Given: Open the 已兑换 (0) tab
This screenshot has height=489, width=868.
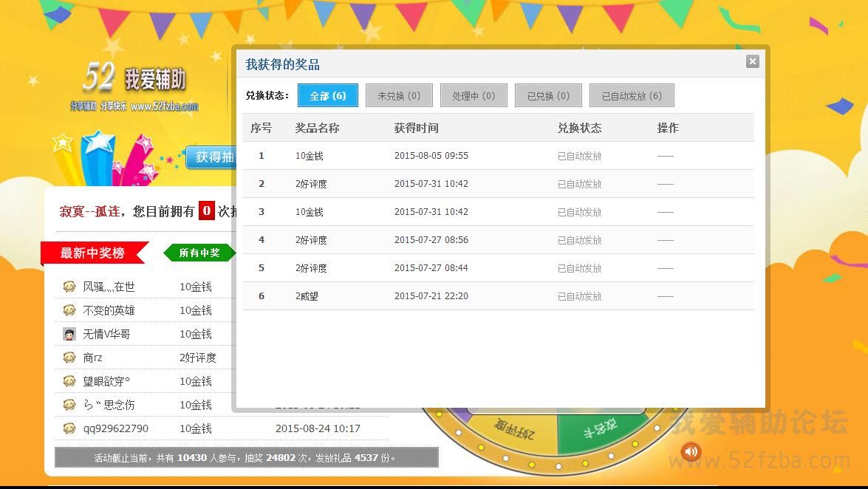Looking at the screenshot, I should point(548,95).
